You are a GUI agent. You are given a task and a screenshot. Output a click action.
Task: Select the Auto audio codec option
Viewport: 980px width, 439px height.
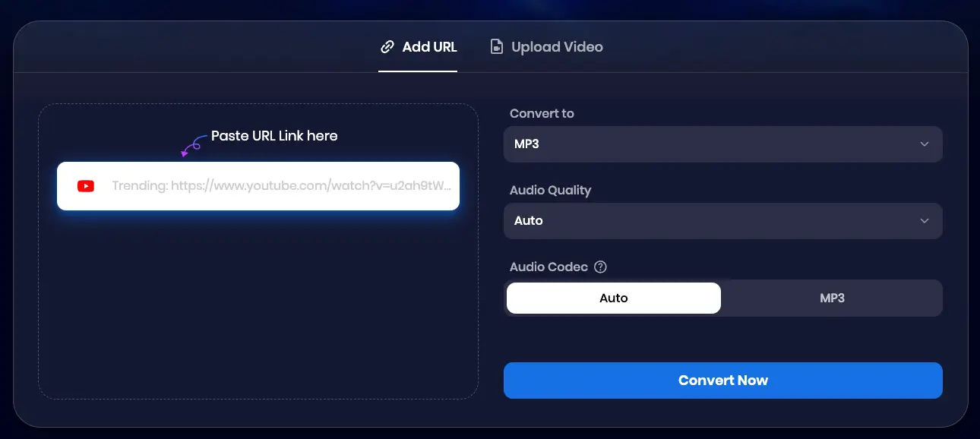coord(613,298)
